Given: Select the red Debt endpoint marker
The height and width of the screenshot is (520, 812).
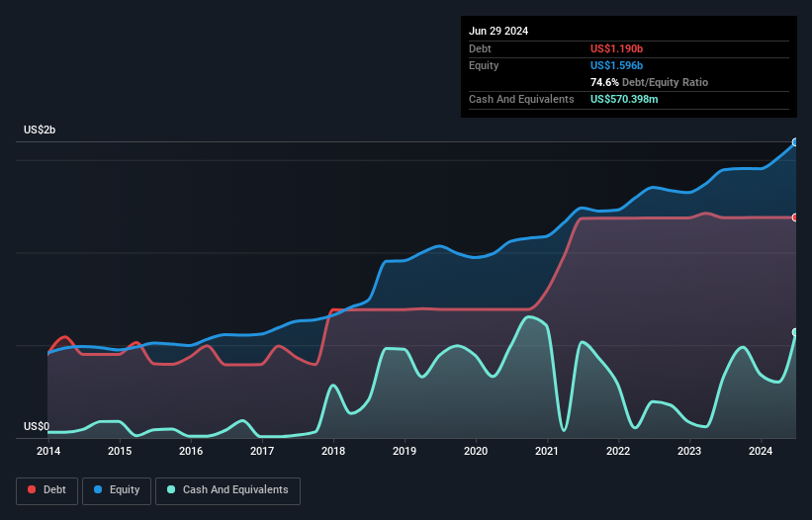Looking at the screenshot, I should 795,217.
